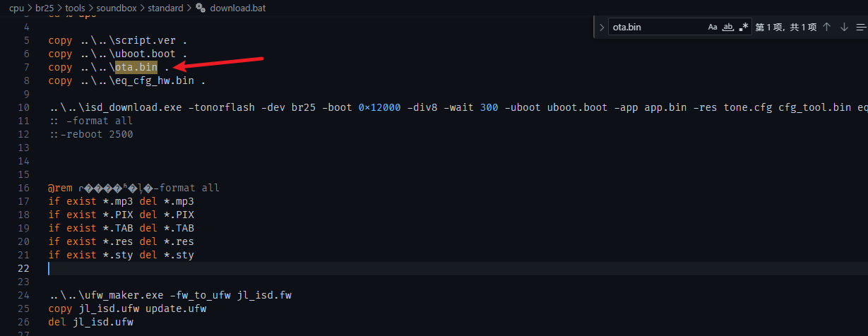Click 'del *.res' on line 20
The width and height of the screenshot is (868, 336).
167,241
